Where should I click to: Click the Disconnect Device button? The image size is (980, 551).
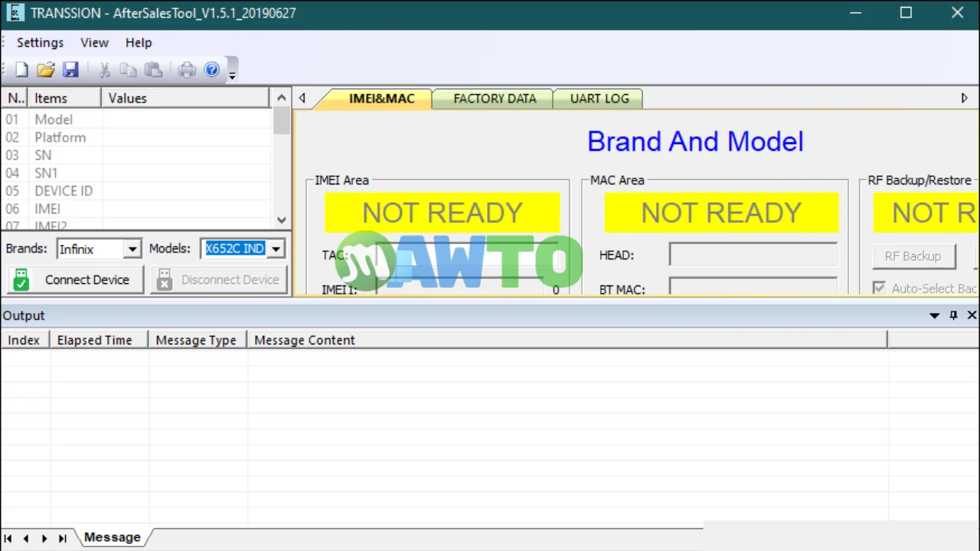coord(219,280)
